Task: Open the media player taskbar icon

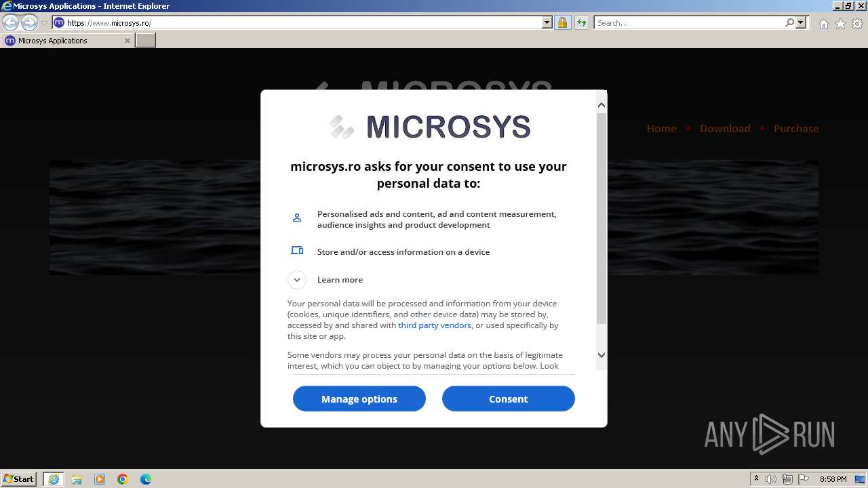Action: tap(100, 479)
